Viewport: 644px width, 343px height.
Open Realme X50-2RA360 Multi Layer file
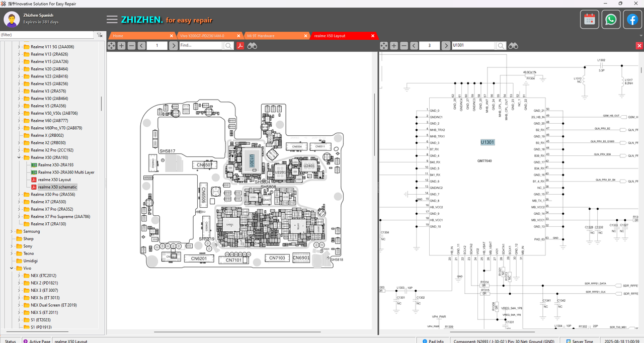[x=66, y=172]
